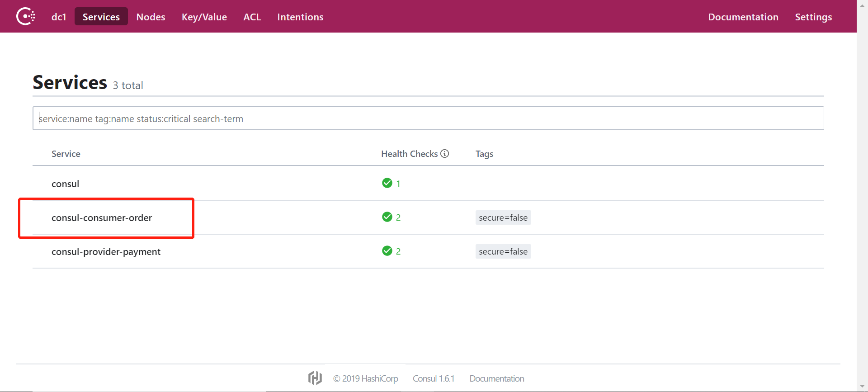868x392 pixels.
Task: Click the HashiCorp logo in footer
Action: tap(315, 378)
